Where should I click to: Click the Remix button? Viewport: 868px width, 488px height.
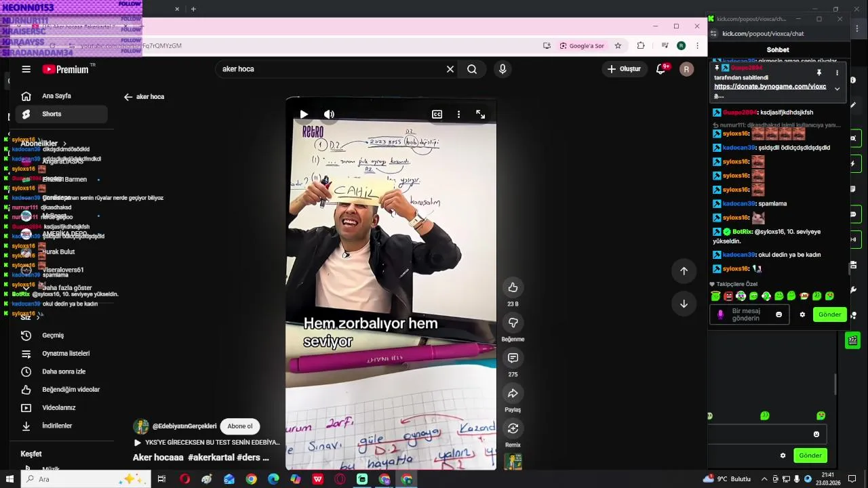point(513,428)
